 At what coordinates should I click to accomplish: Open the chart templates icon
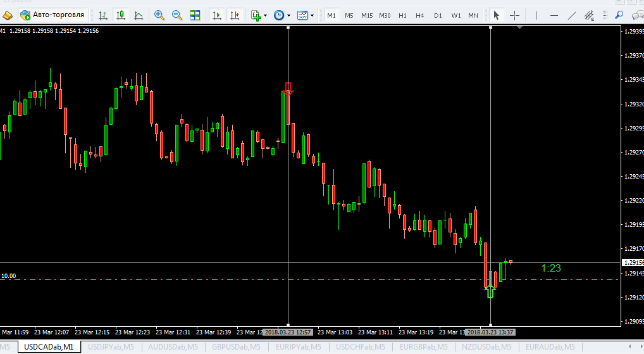[x=302, y=16]
